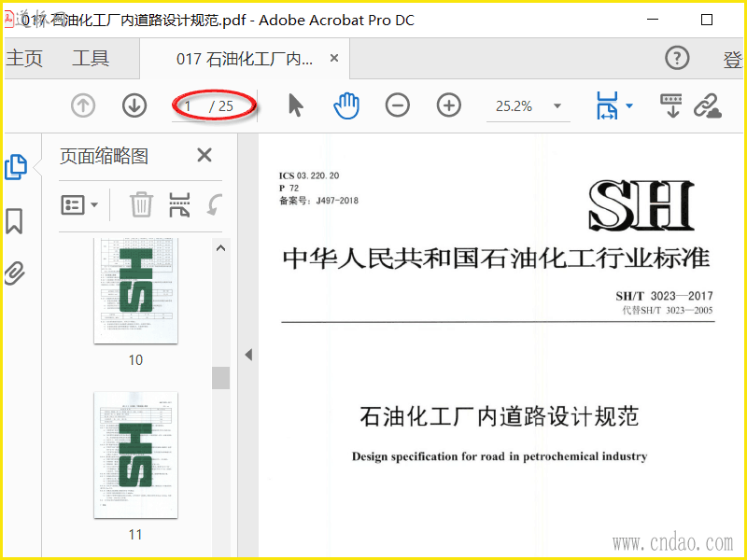
Task: Go to previous page with up arrow
Action: (83, 105)
